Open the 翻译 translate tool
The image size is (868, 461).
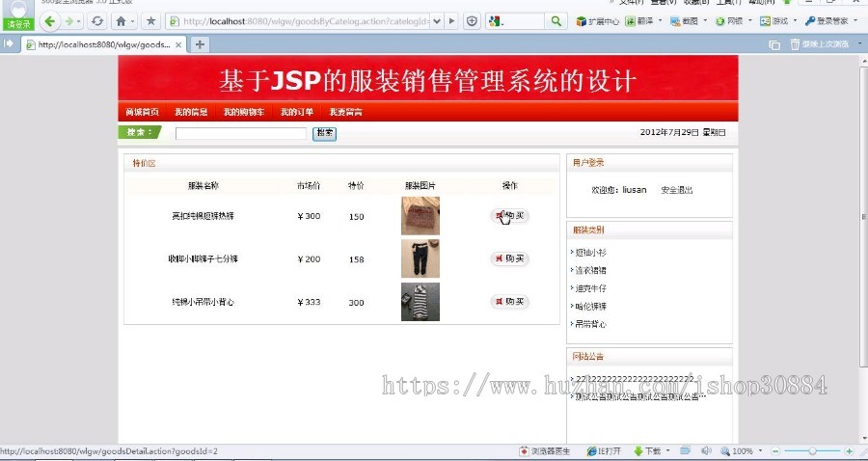click(638, 21)
